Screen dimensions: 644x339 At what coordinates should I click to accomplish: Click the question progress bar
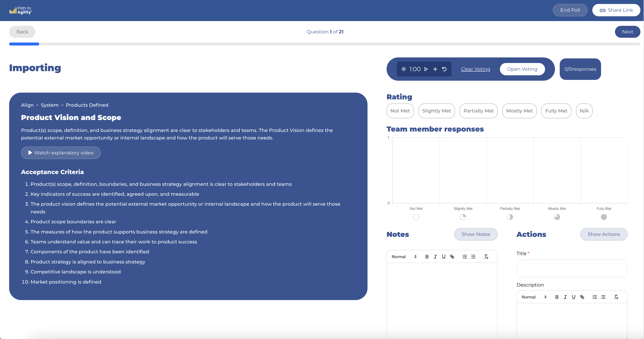[325, 44]
